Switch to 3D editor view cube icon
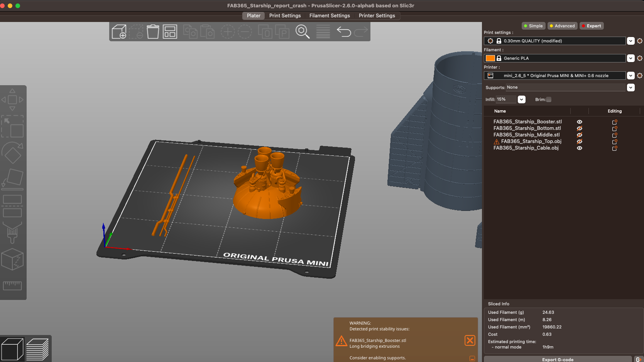Image resolution: width=644 pixels, height=362 pixels. coord(12,349)
